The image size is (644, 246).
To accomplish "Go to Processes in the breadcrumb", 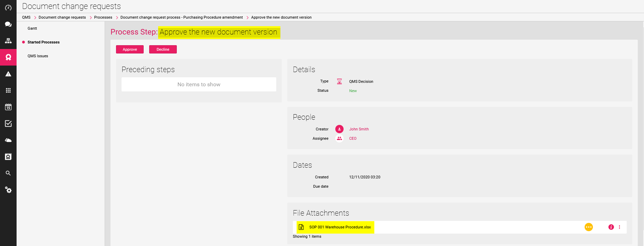I will click(103, 17).
